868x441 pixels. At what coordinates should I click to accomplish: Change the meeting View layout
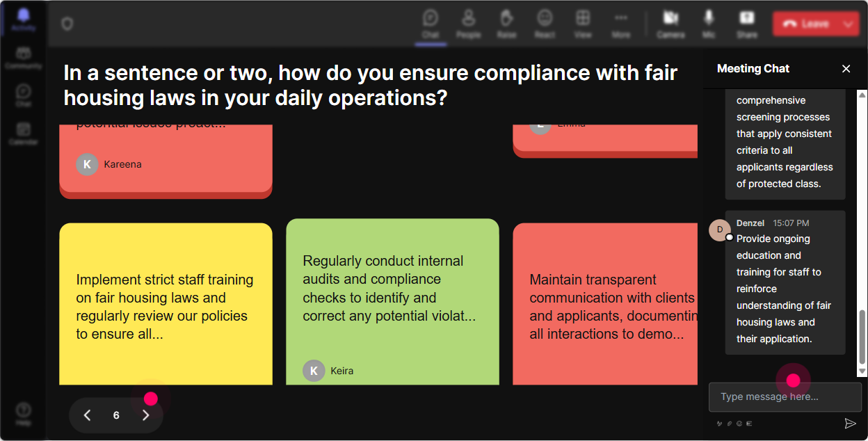583,24
